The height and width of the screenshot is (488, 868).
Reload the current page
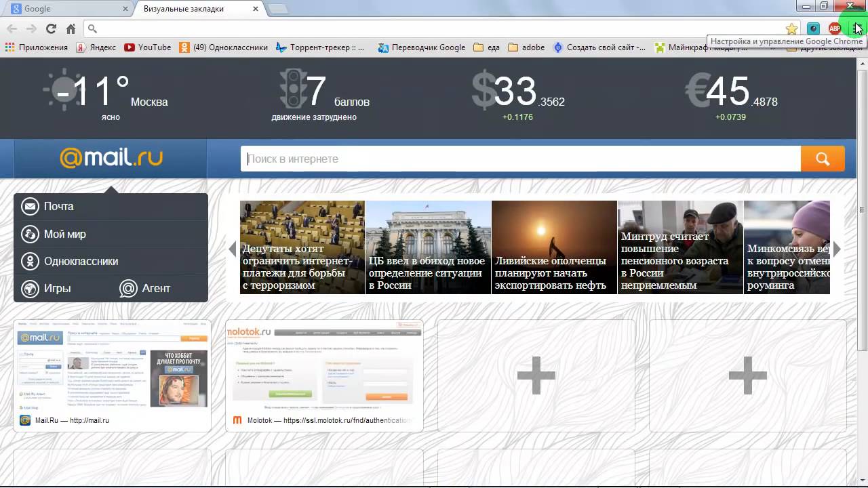click(51, 28)
